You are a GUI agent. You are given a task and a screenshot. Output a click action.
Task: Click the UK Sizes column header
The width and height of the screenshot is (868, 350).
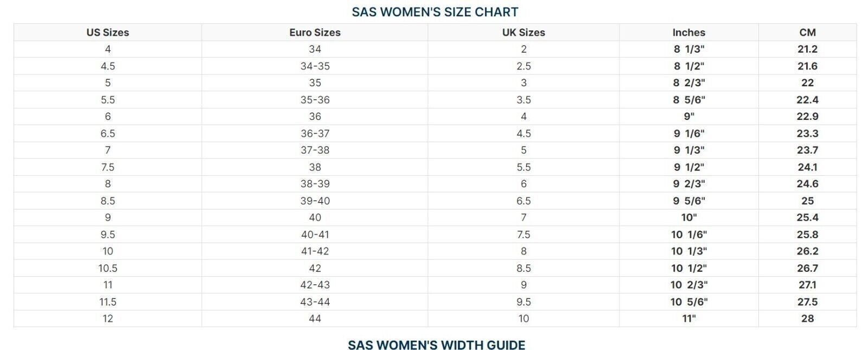(x=524, y=33)
